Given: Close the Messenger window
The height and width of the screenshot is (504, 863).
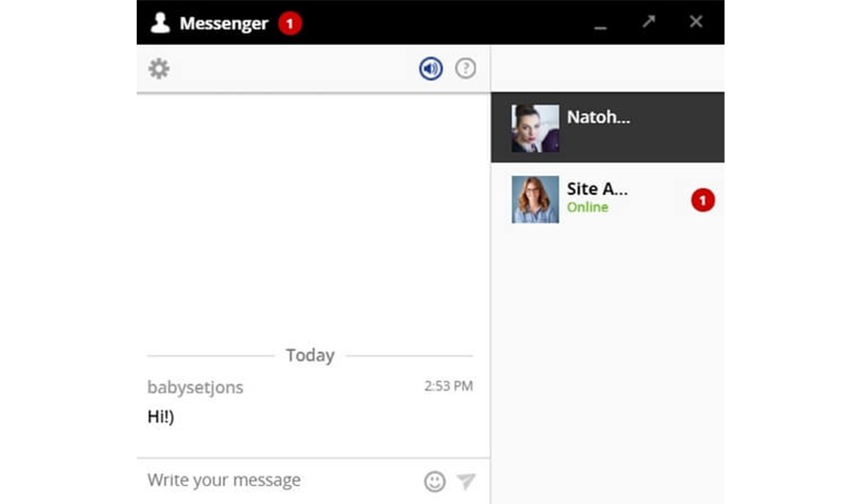Looking at the screenshot, I should [x=696, y=22].
